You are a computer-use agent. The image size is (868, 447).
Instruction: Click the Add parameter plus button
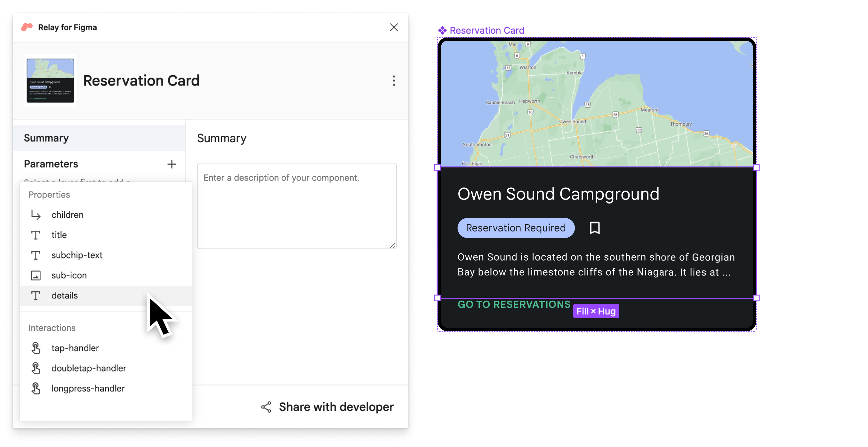(170, 164)
